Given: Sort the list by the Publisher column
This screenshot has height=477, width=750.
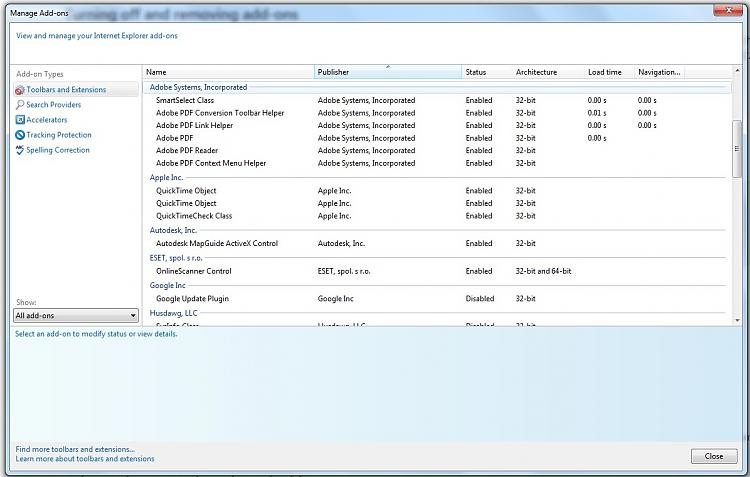Looking at the screenshot, I should pyautogui.click(x=388, y=72).
